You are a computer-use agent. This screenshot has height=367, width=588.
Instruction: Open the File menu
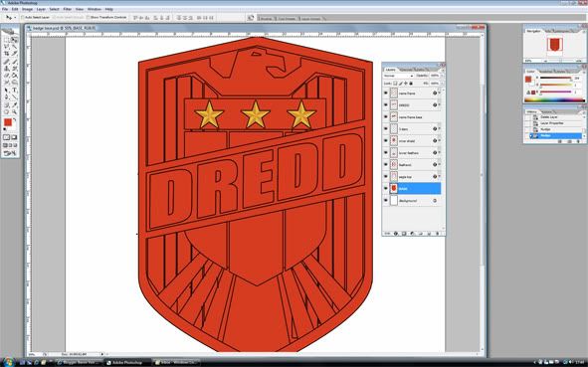tap(5, 9)
